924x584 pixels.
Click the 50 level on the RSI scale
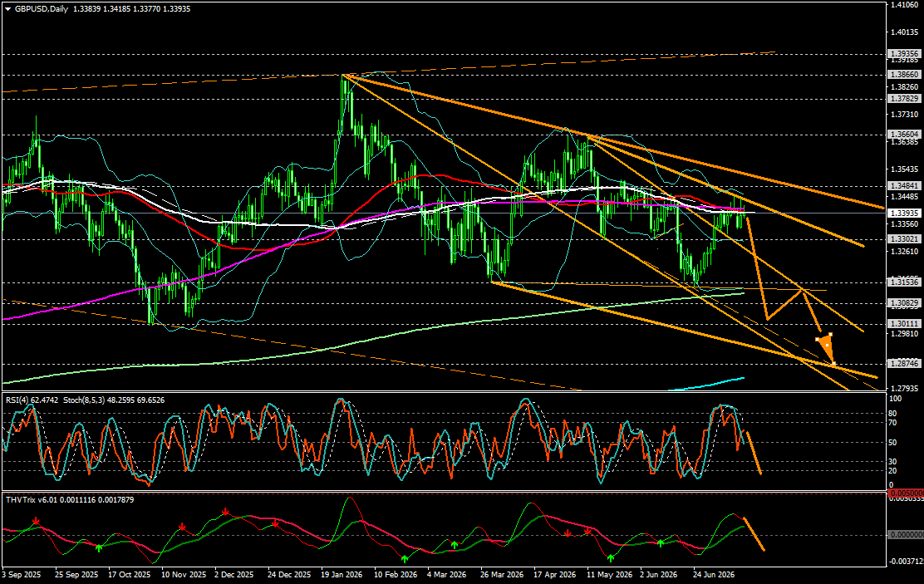(x=893, y=443)
